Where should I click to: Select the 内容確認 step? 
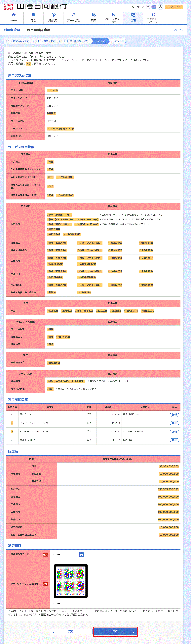pyautogui.click(x=100, y=41)
